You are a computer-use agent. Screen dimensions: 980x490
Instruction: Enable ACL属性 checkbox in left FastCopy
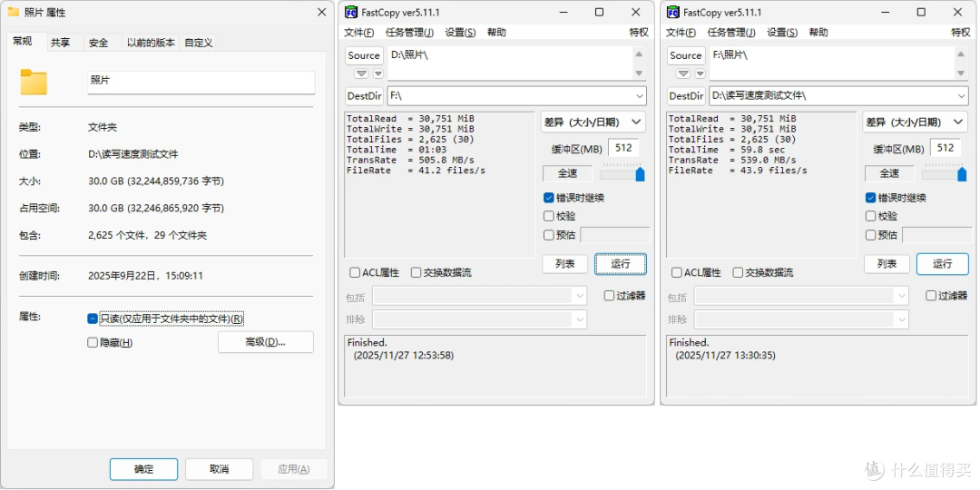[x=355, y=272]
